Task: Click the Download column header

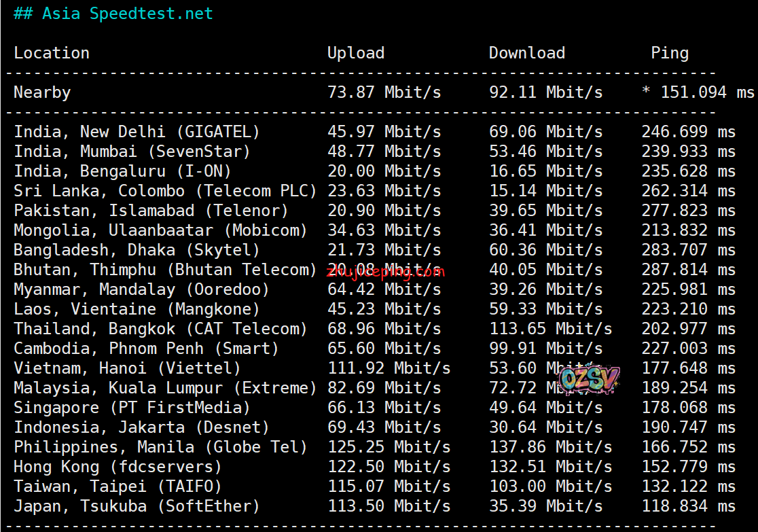Action: pos(526,53)
